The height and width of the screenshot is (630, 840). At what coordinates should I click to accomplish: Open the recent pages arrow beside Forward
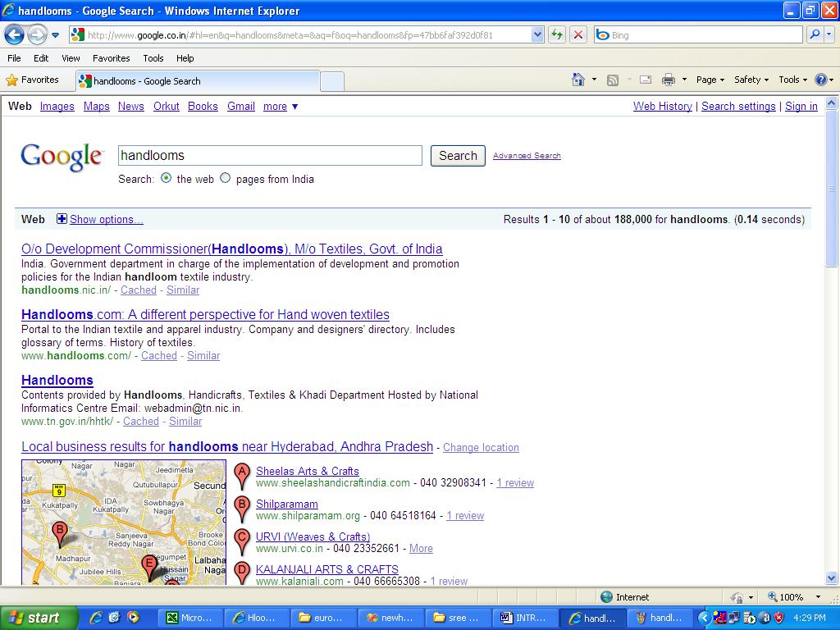tap(55, 36)
